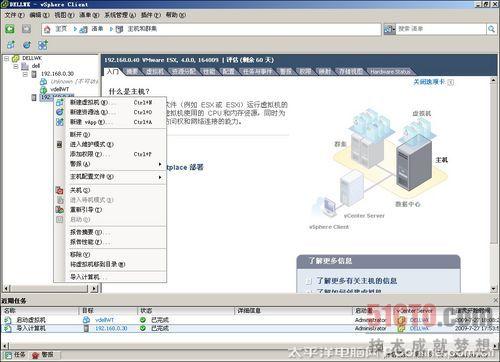Choose 'Enter maintenance mode' from context menu
500x362 pixels.
pyautogui.click(x=92, y=144)
